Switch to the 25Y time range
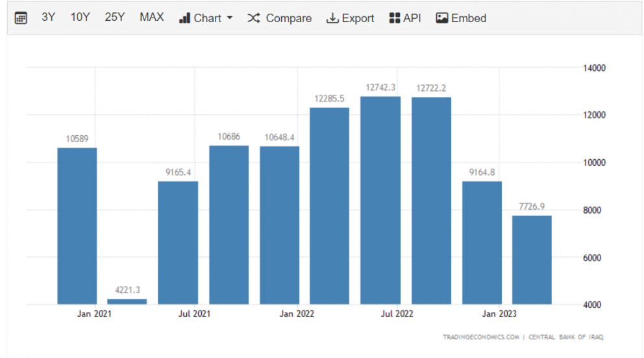The width and height of the screenshot is (644, 358). click(115, 18)
